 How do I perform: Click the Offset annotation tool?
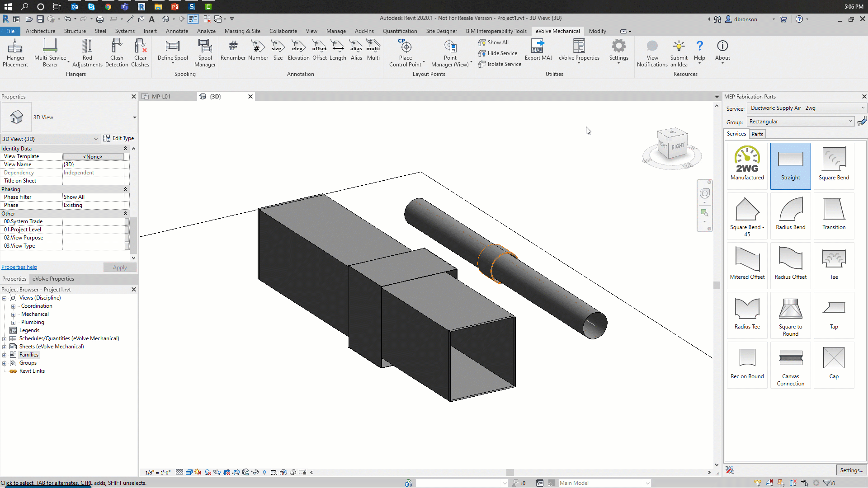pos(320,50)
